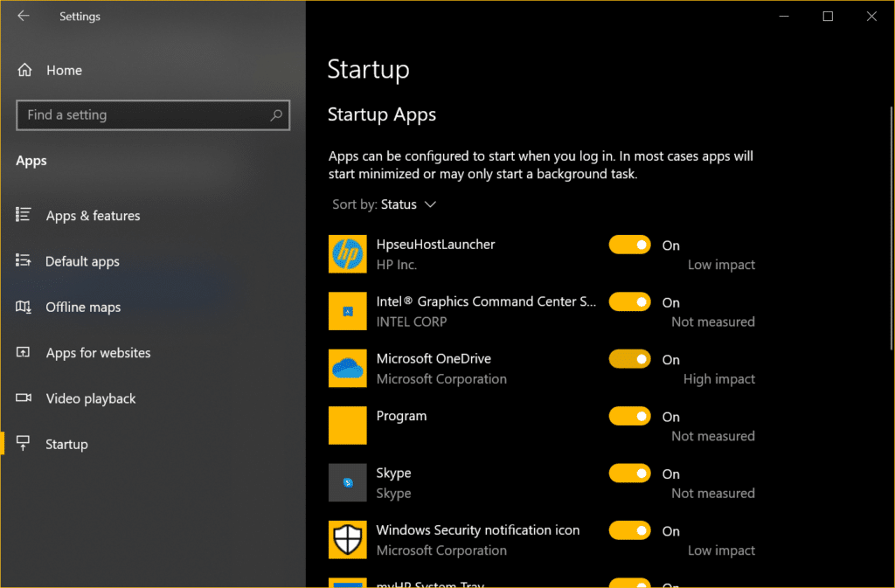The height and width of the screenshot is (588, 895).
Task: Click the Windows Security notification icon label
Action: tap(478, 529)
